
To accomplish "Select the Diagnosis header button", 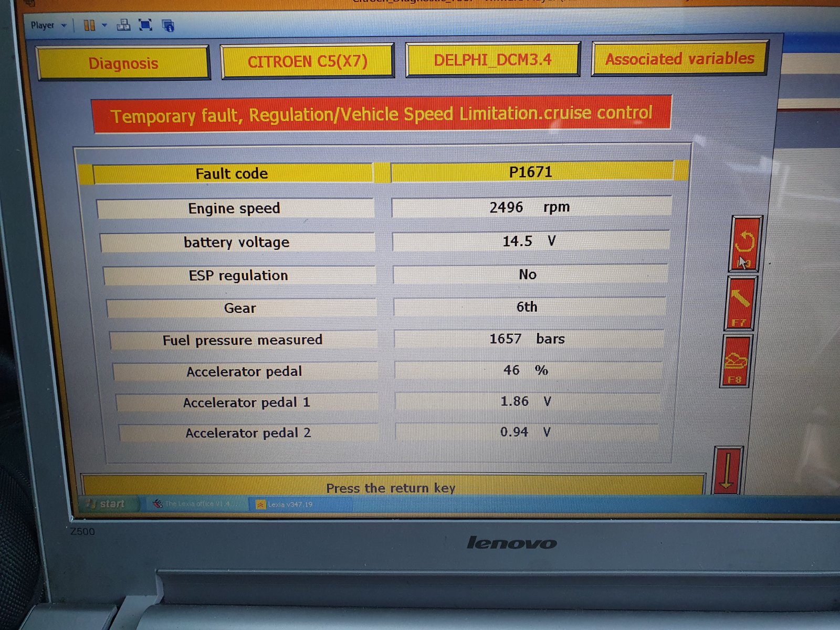I will point(123,63).
